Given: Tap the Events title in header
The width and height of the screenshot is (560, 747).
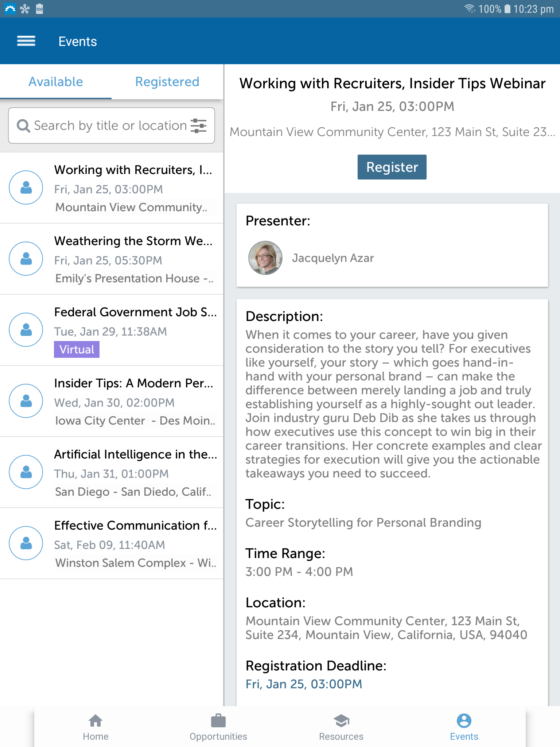Looking at the screenshot, I should [78, 42].
